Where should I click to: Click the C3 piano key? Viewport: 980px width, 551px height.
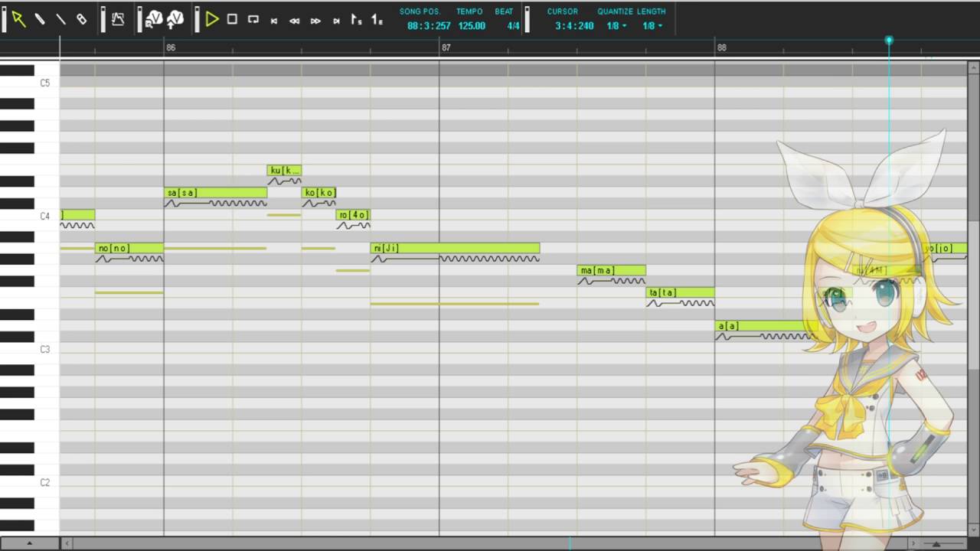[30, 349]
